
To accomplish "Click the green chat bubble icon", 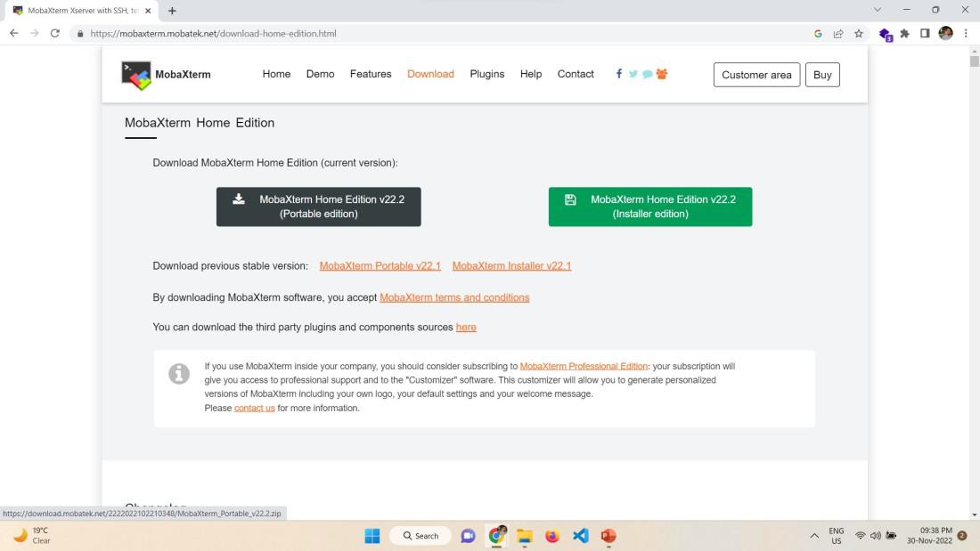I will (648, 75).
